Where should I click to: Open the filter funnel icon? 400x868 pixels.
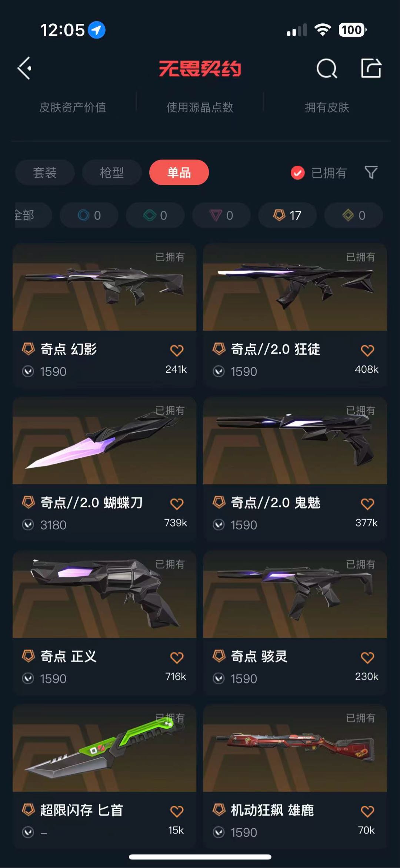[371, 172]
